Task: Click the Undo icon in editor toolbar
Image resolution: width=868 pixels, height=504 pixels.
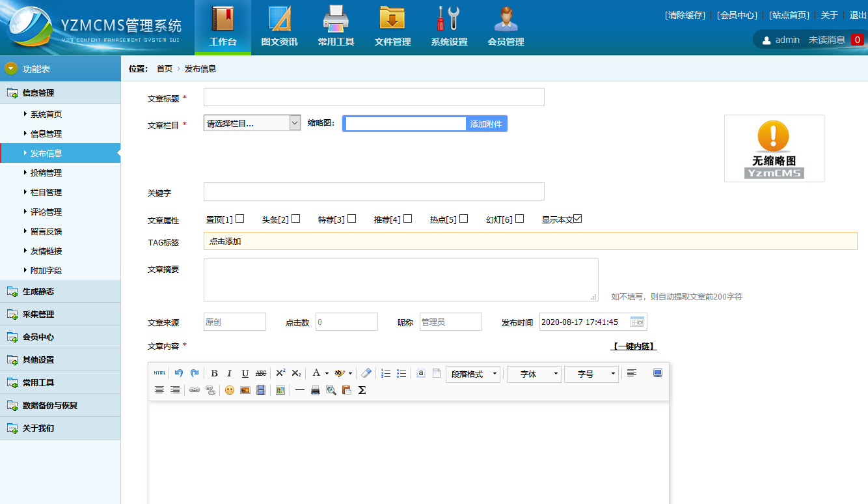Action: click(x=179, y=373)
